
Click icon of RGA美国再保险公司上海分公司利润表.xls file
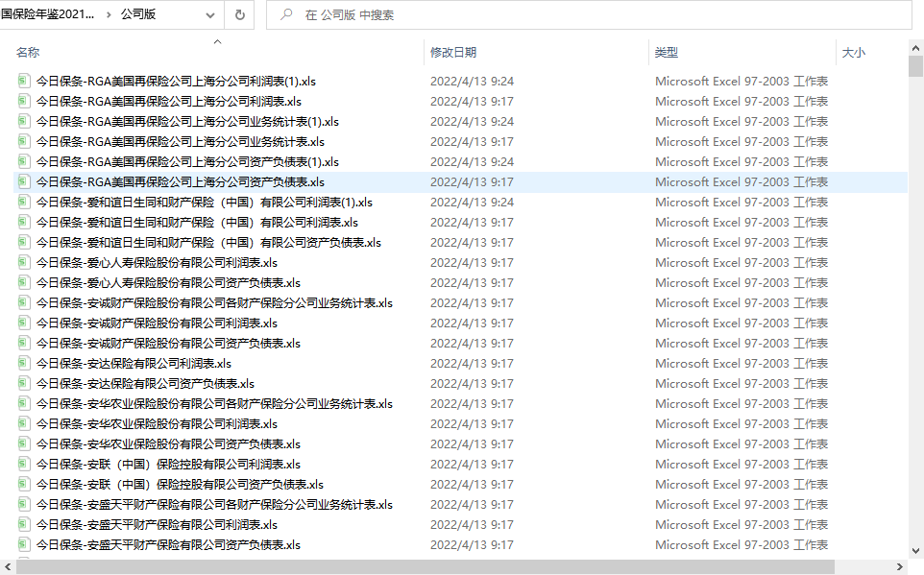(24, 101)
